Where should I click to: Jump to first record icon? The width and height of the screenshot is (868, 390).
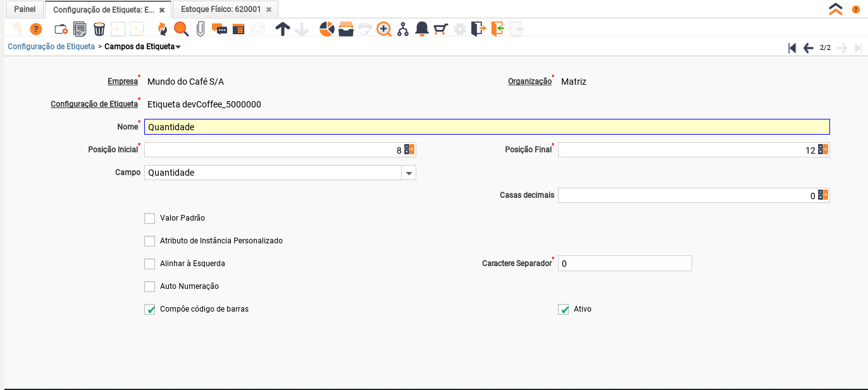791,48
